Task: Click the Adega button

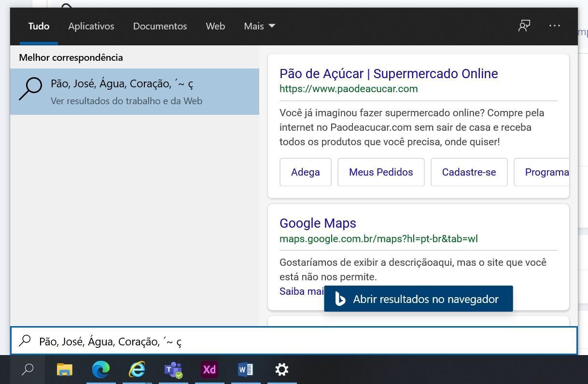Action: [x=306, y=172]
